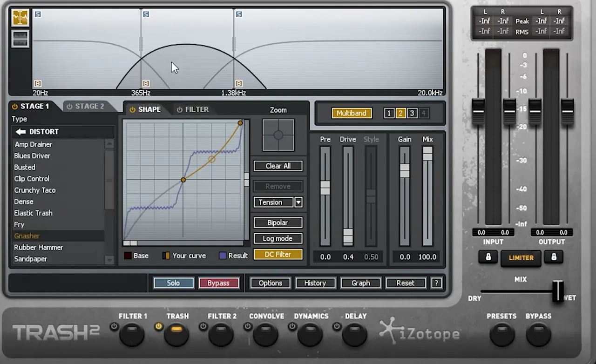Image resolution: width=596 pixels, height=364 pixels.
Task: Click the distortion list scroll-down arrow
Action: [109, 259]
